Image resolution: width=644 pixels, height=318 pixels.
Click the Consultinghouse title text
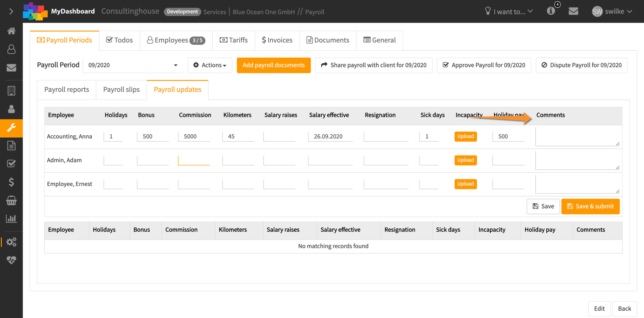130,11
